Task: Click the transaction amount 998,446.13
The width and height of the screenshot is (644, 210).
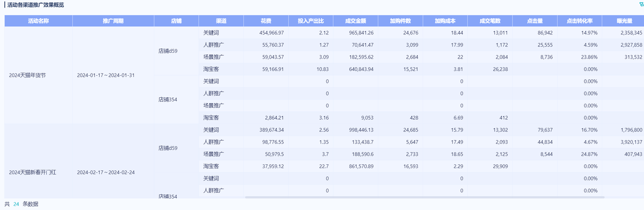Action: click(361, 130)
